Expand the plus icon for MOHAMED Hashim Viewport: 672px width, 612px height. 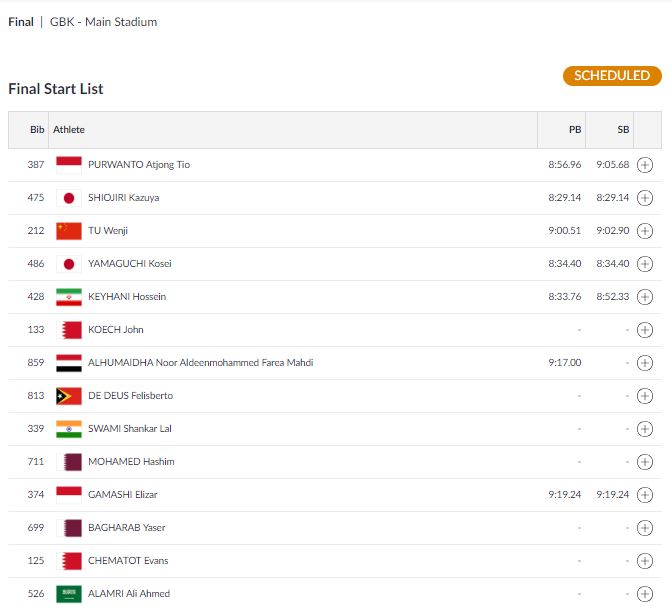[645, 462]
